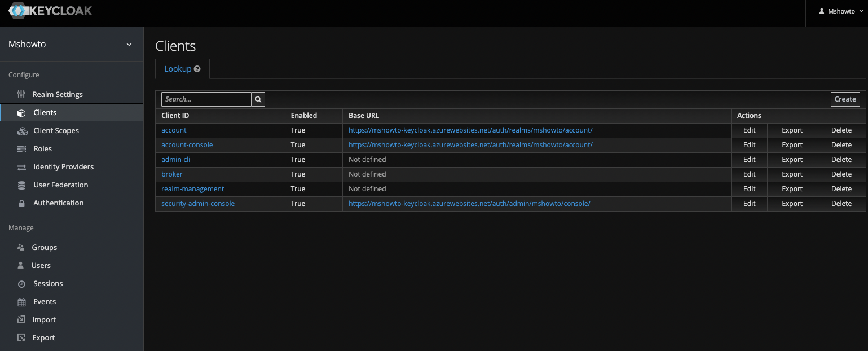Click the Create client button
This screenshot has width=868, height=351.
click(x=845, y=99)
